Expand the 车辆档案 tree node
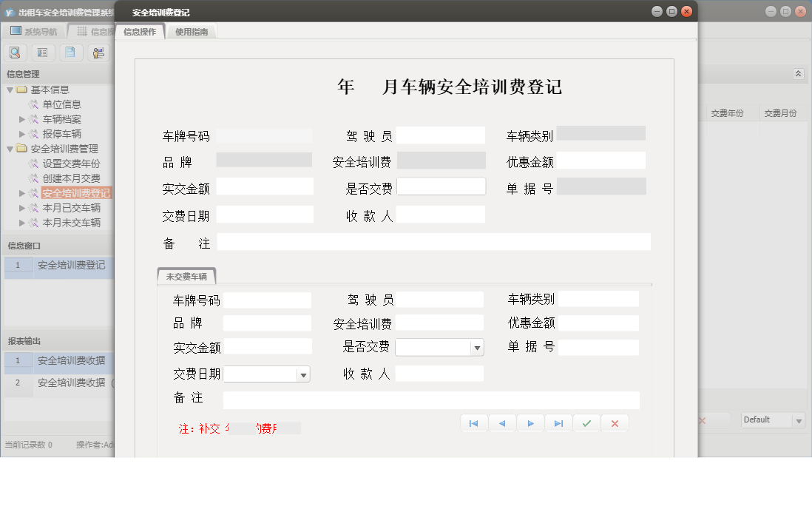Image resolution: width=812 pixels, height=529 pixels. (23, 118)
